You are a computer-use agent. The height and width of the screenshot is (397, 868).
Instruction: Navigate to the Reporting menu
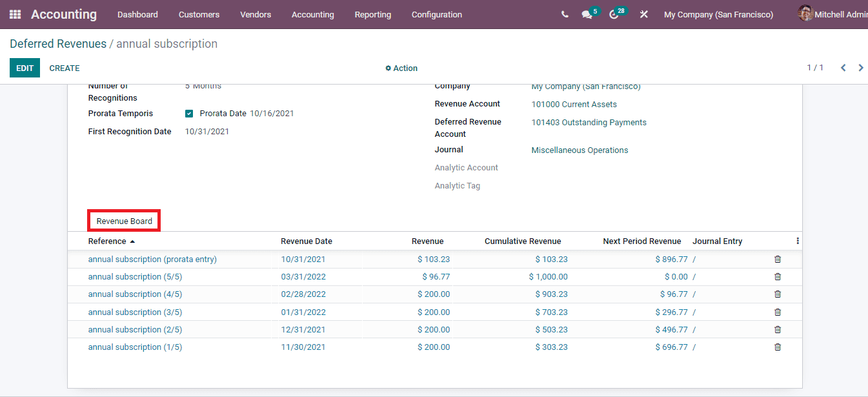(x=372, y=14)
